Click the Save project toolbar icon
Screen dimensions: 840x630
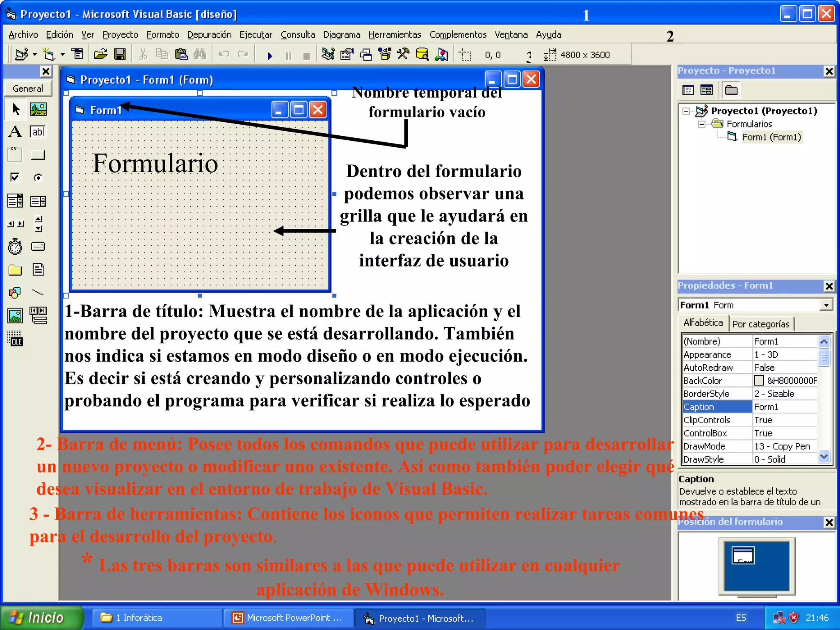tap(120, 54)
